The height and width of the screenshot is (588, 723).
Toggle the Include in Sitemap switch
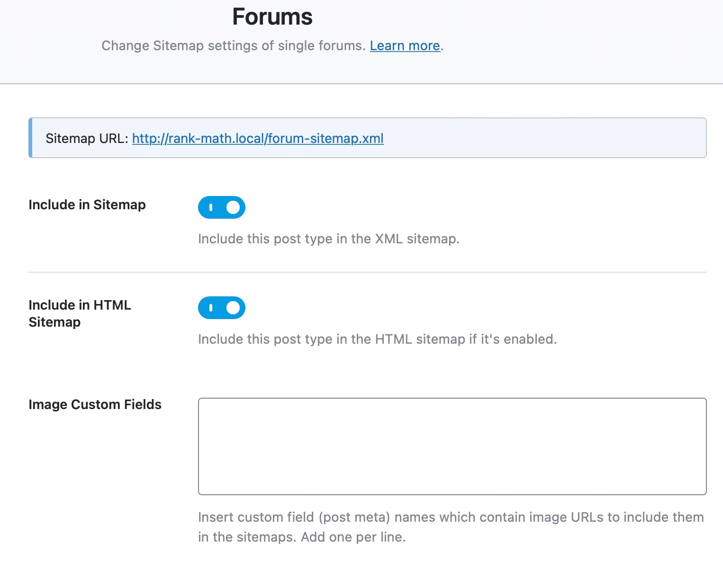pos(221,207)
